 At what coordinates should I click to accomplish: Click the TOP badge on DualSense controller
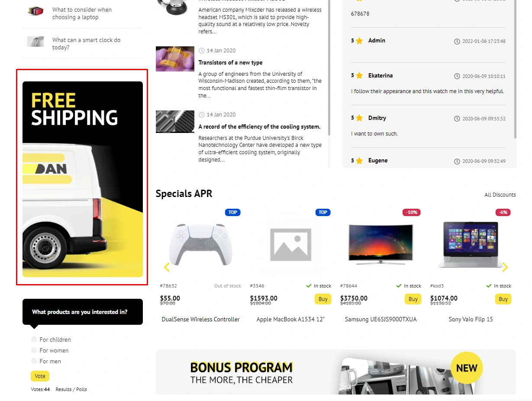[233, 212]
